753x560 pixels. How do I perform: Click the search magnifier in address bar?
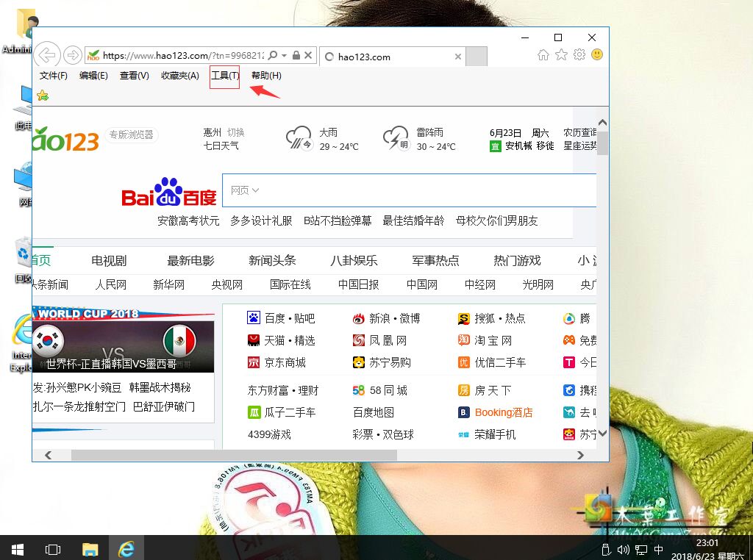[x=273, y=55]
